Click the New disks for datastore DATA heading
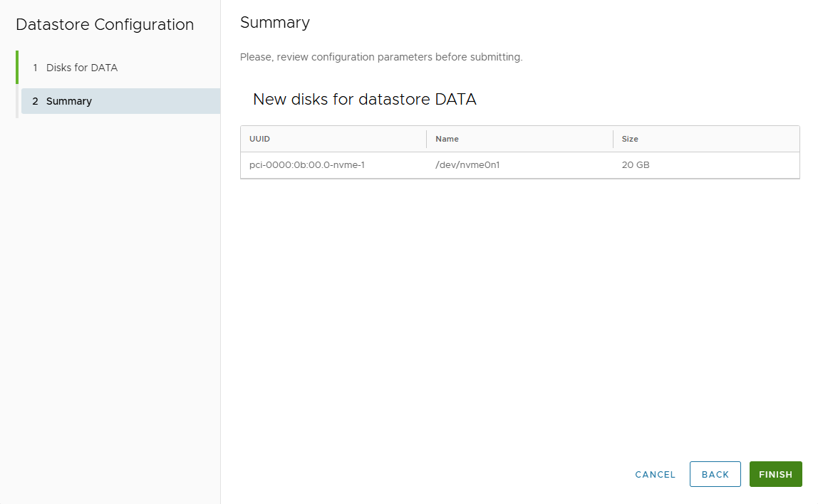This screenshot has height=504, width=818. coord(364,99)
